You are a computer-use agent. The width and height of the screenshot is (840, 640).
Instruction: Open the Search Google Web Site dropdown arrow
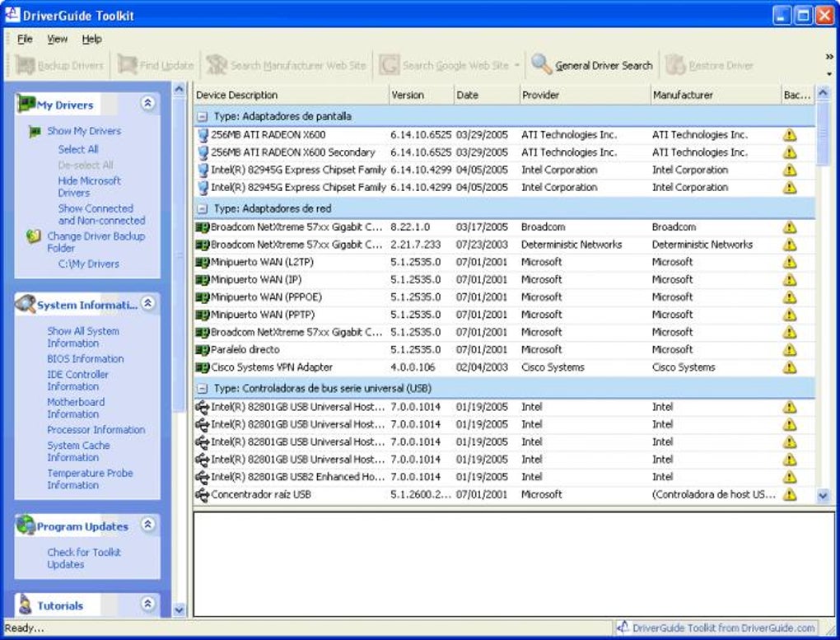pyautogui.click(x=517, y=66)
